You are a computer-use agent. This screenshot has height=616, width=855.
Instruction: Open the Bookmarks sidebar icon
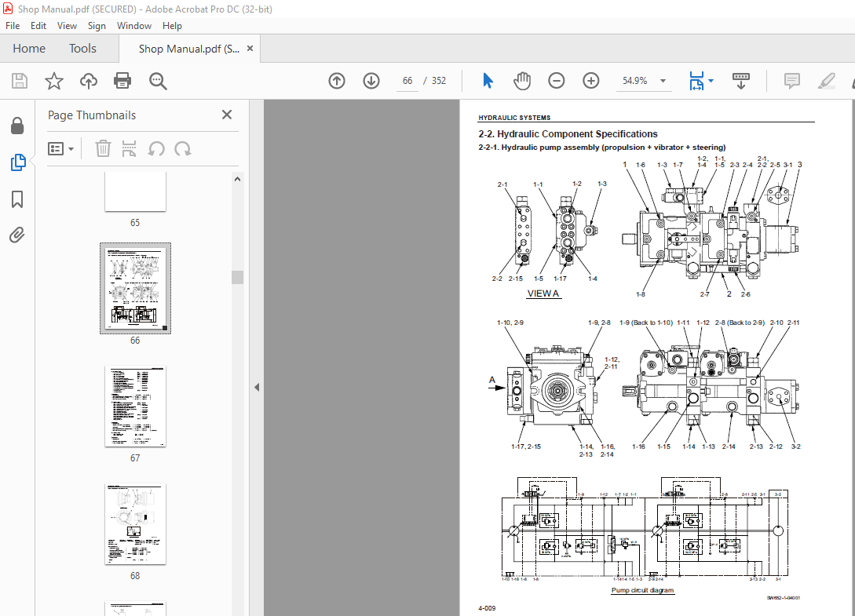(x=17, y=199)
